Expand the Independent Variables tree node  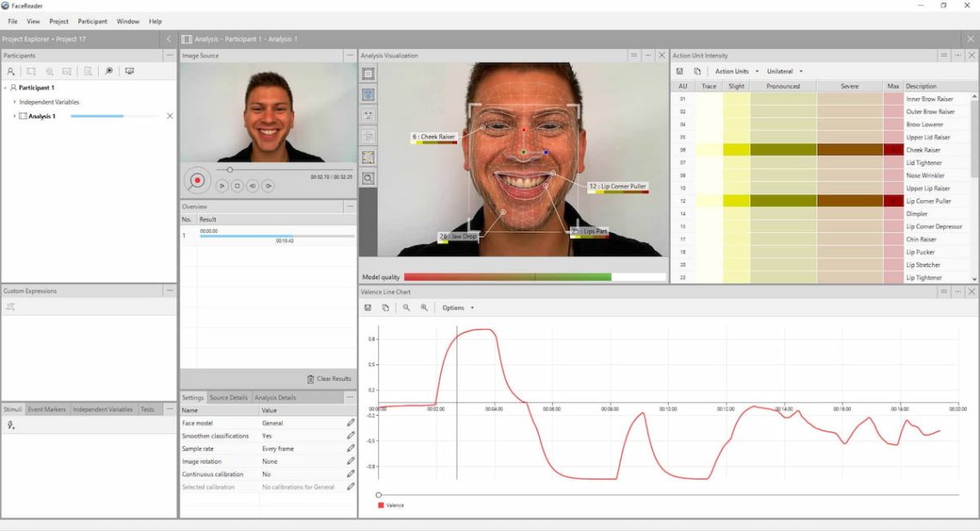tap(15, 101)
